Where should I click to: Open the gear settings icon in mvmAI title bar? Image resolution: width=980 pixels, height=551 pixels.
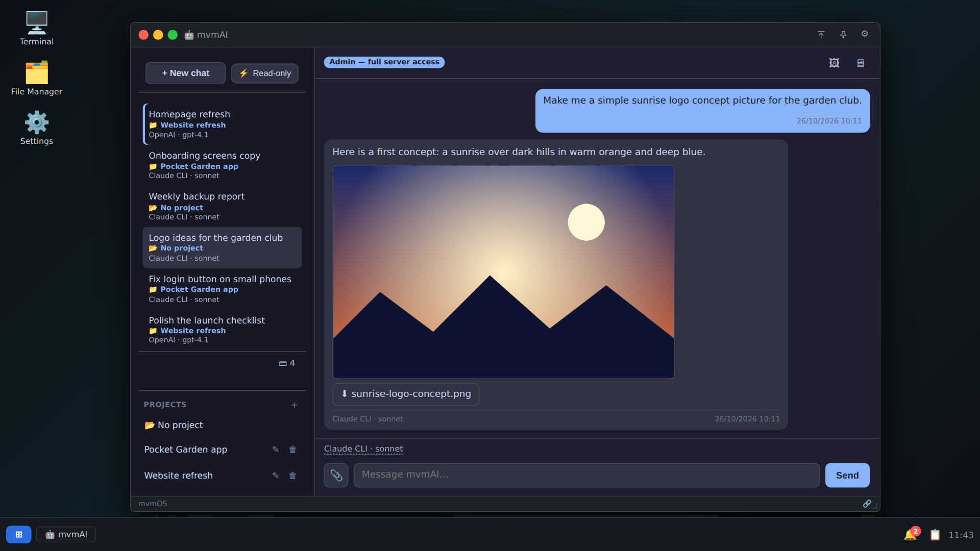tap(865, 34)
